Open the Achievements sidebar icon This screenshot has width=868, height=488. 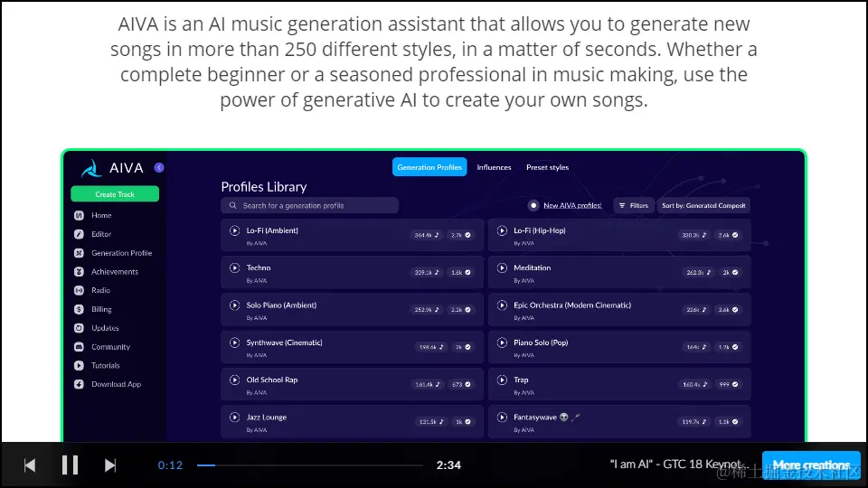[79, 272]
